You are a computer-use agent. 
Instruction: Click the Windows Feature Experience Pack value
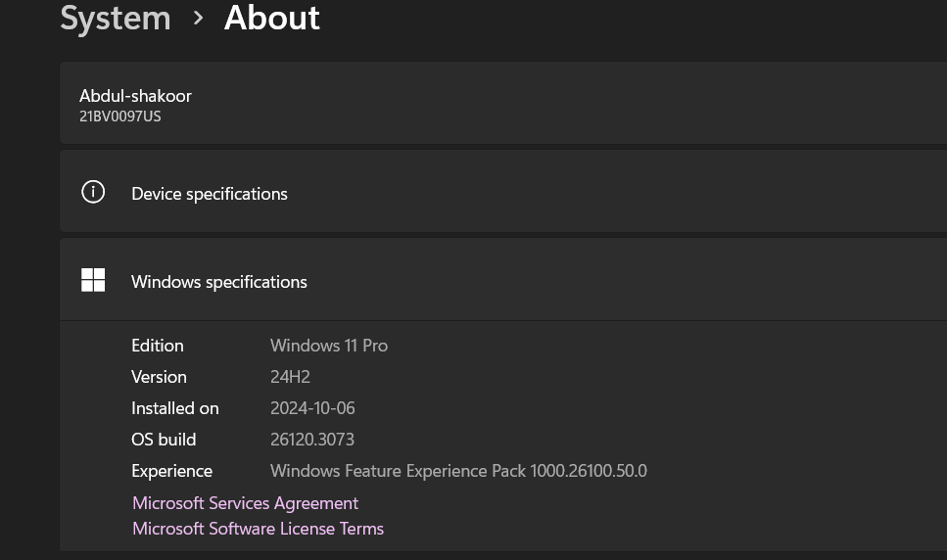(458, 471)
